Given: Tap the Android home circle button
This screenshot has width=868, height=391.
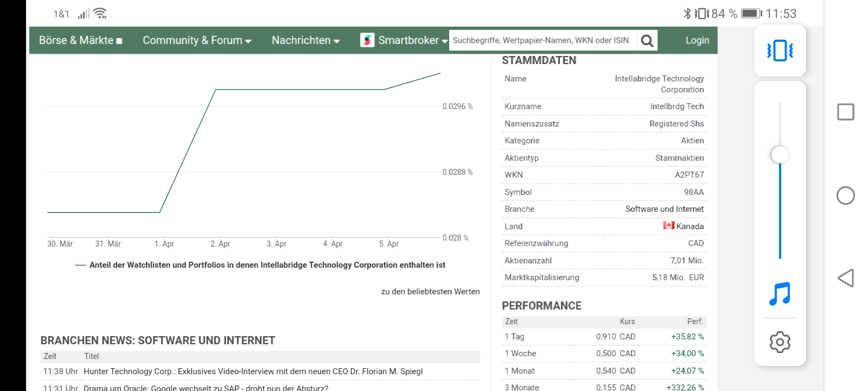Looking at the screenshot, I should (845, 195).
